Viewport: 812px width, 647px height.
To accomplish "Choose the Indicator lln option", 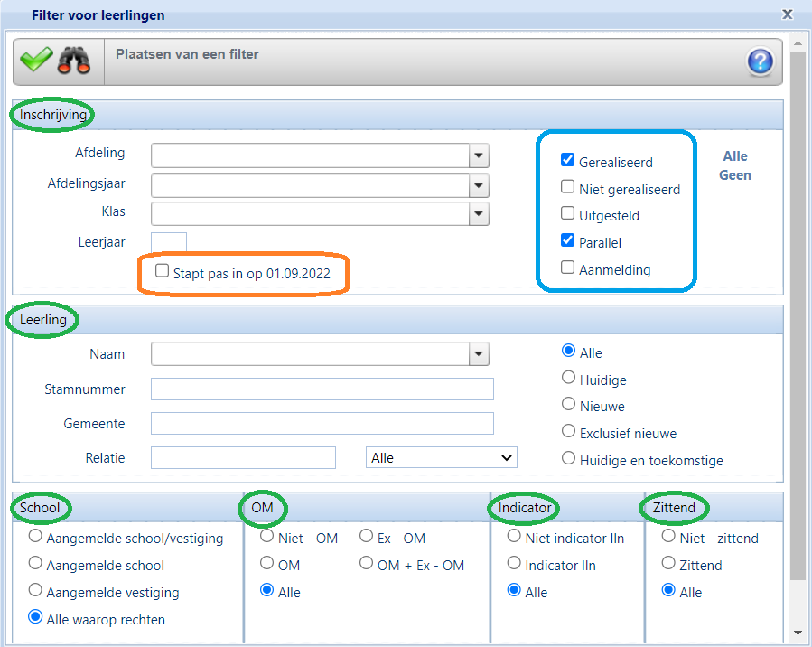I will [x=514, y=563].
